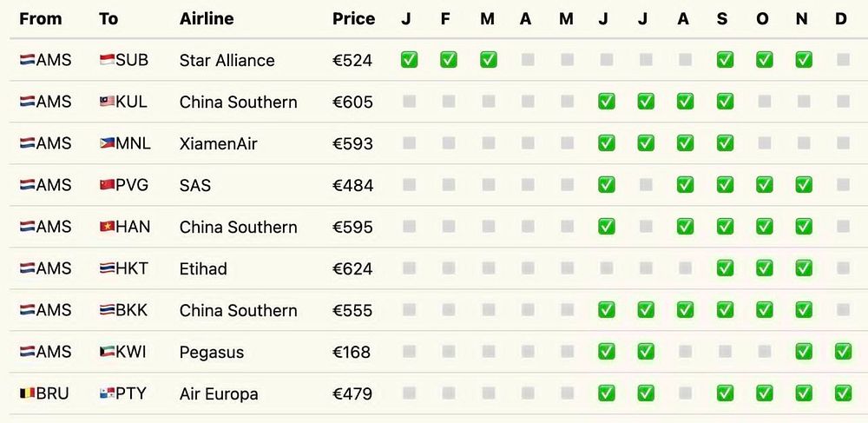Click the Air Europa airline name
This screenshot has height=423, width=868.
click(x=218, y=393)
